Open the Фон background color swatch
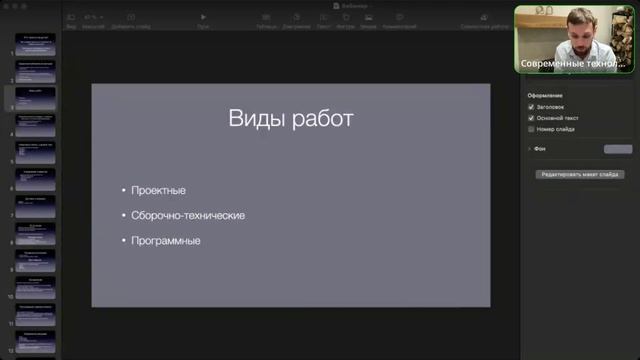This screenshot has height=360, width=640. tap(618, 149)
